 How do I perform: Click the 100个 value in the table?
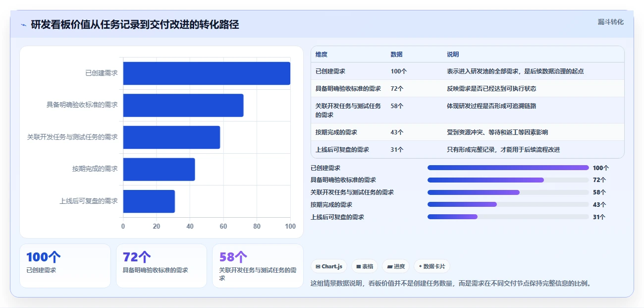[399, 71]
